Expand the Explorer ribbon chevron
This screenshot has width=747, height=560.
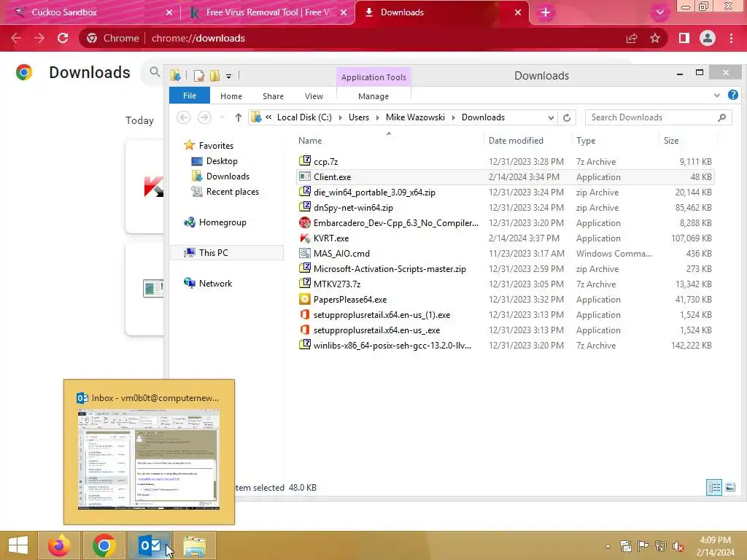[x=717, y=96]
